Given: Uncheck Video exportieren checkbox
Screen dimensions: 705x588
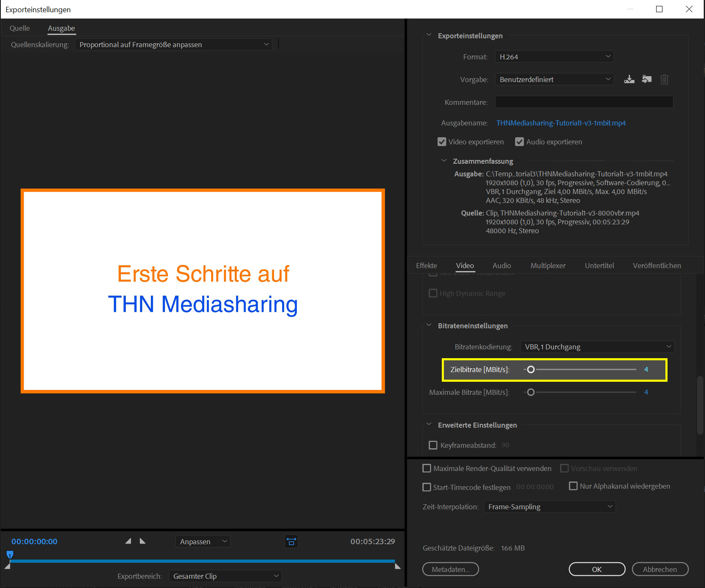Looking at the screenshot, I should coord(442,142).
